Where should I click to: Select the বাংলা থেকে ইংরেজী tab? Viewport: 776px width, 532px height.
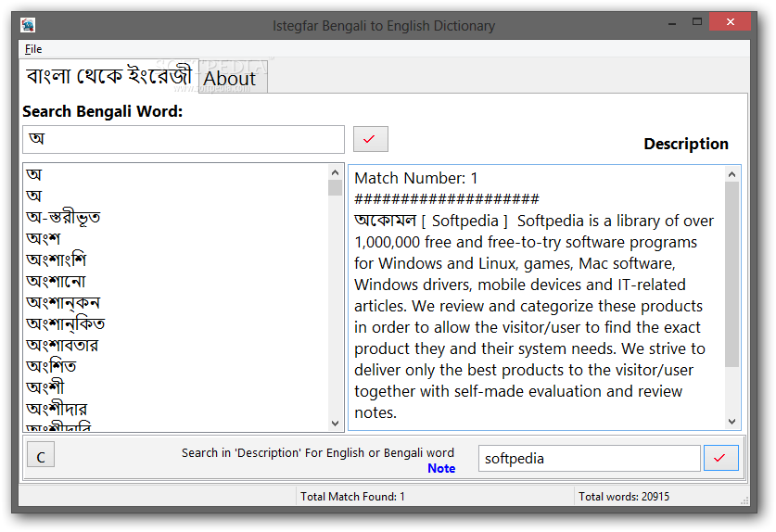(108, 76)
